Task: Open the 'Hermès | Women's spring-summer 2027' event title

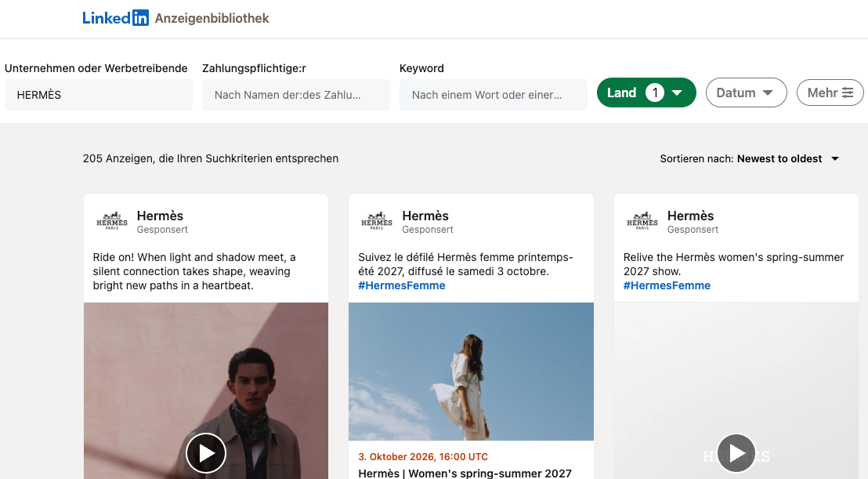Action: point(465,474)
